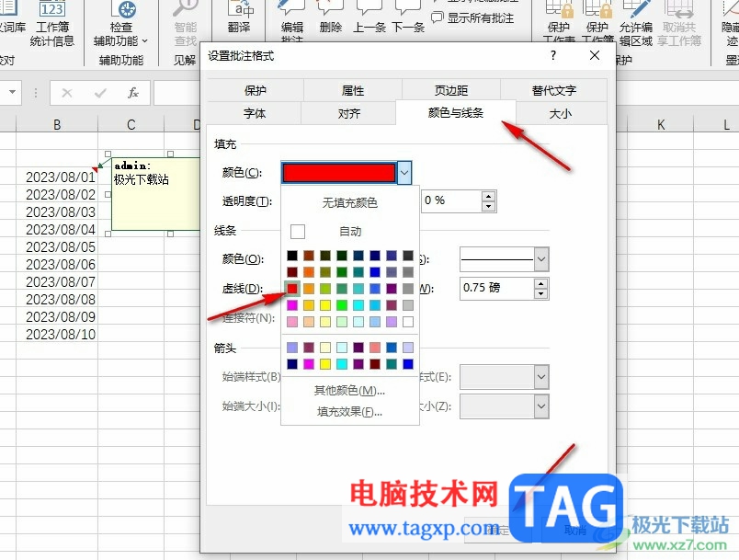The image size is (739, 560).
Task: Pick the magenta swatch in fourth row
Action: (x=292, y=305)
